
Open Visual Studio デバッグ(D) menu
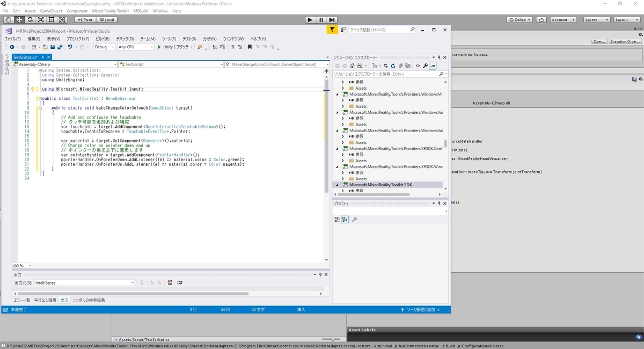125,39
